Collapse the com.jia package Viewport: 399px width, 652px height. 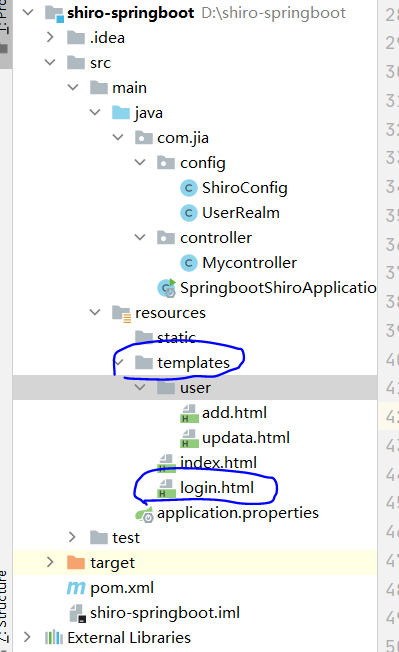point(118,137)
